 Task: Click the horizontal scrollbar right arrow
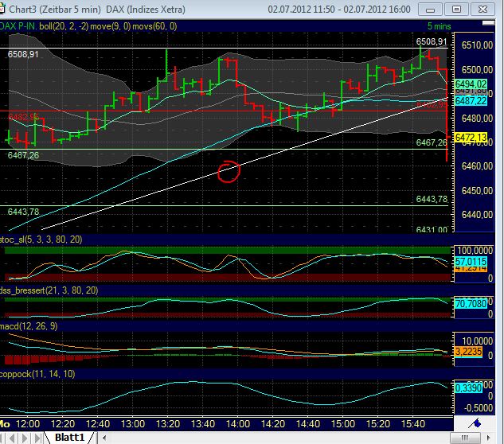pyautogui.click(x=489, y=438)
